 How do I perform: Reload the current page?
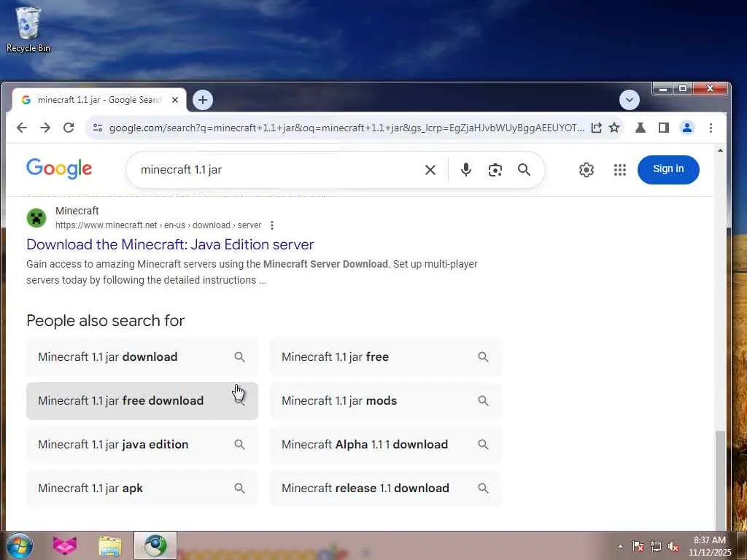click(x=69, y=128)
